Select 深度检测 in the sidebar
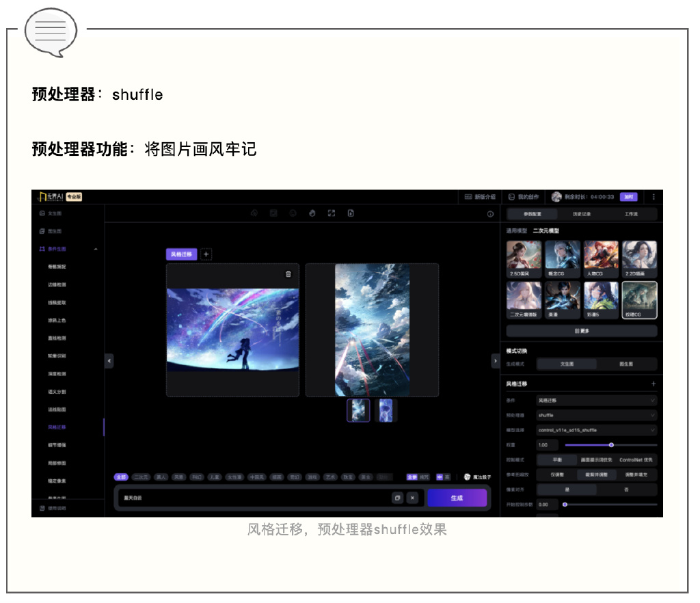 coord(57,373)
